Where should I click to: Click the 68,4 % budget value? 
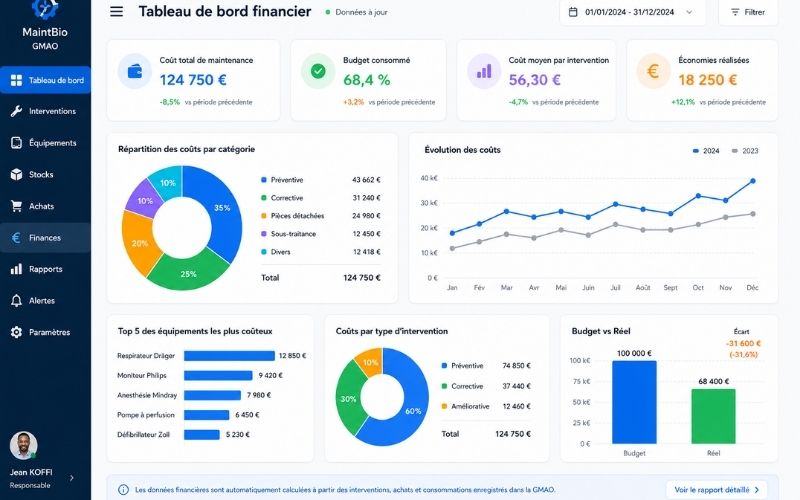pyautogui.click(x=367, y=80)
